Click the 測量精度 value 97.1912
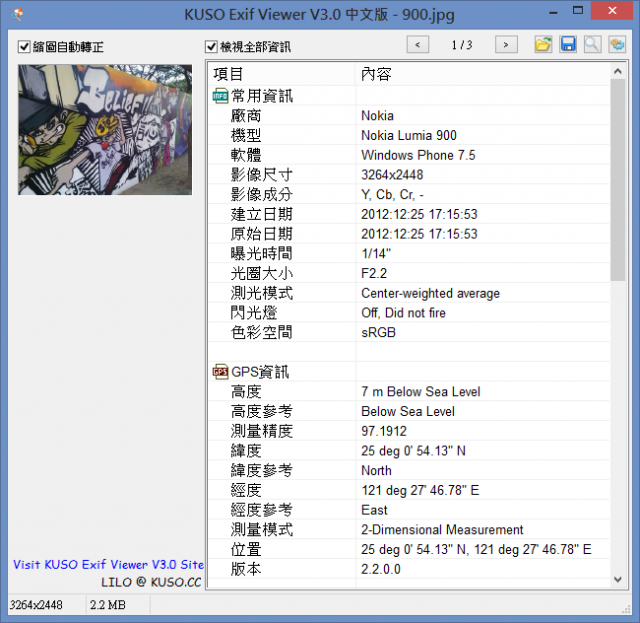 pyautogui.click(x=384, y=431)
